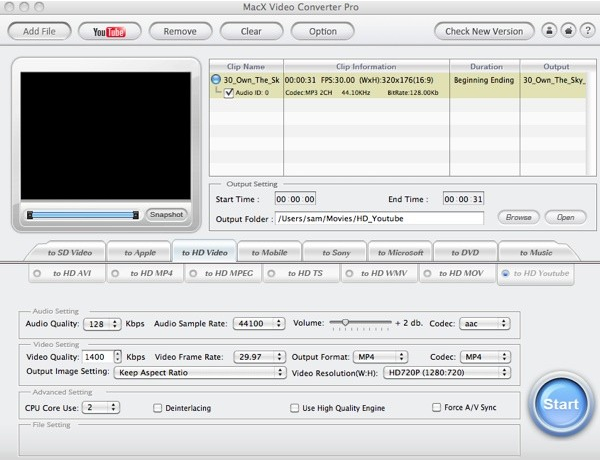Take a Snapshot of the preview
The height and width of the screenshot is (460, 600).
166,215
